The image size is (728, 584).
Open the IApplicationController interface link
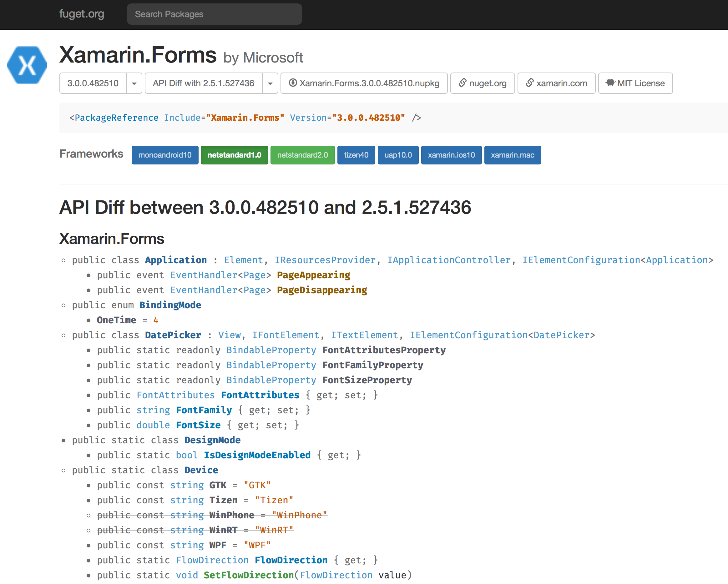pos(449,260)
